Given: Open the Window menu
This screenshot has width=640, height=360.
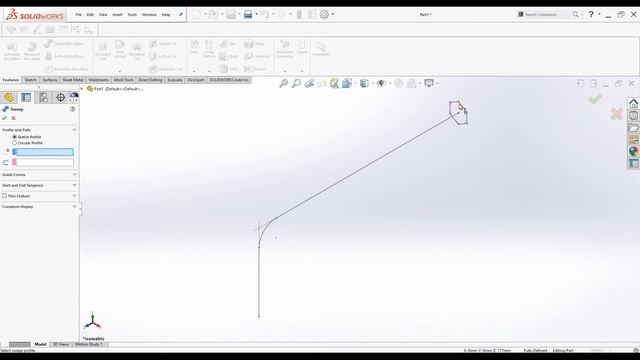Looking at the screenshot, I should point(149,15).
